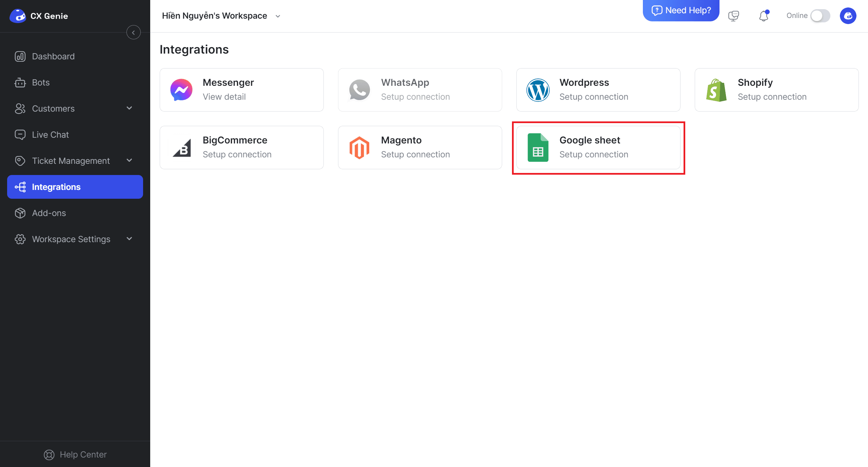868x467 pixels.
Task: Click Shopify Setup connection link
Action: [772, 97]
